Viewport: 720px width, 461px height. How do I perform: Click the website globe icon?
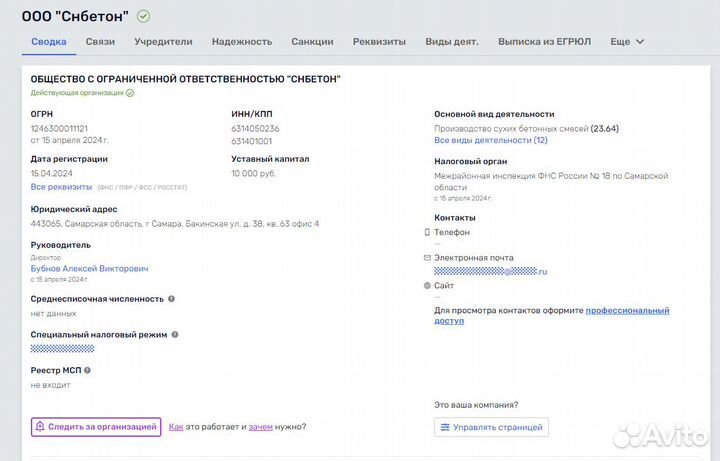(427, 285)
